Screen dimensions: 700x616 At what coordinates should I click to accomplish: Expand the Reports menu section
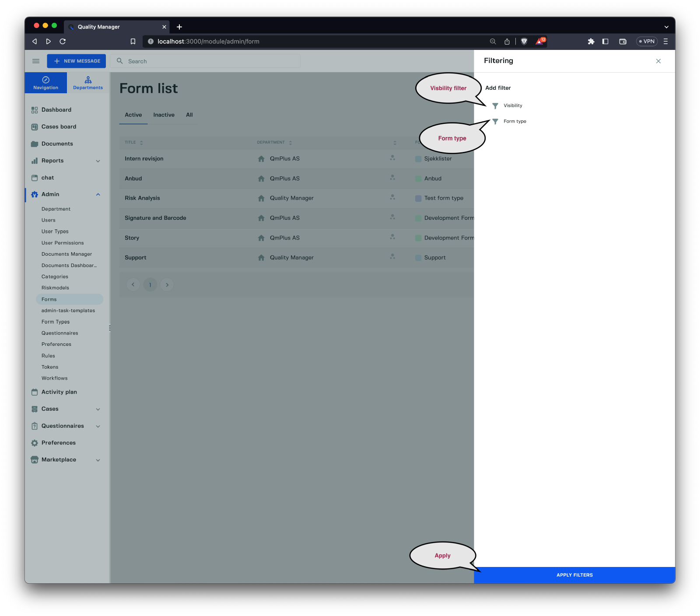coord(98,161)
